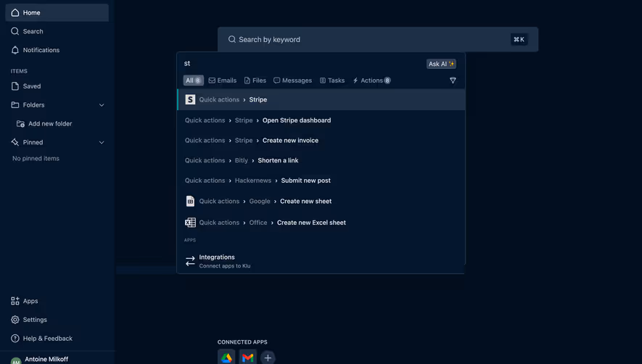This screenshot has width=642, height=364.
Task: Open Home in the sidebar
Action: 57,13
